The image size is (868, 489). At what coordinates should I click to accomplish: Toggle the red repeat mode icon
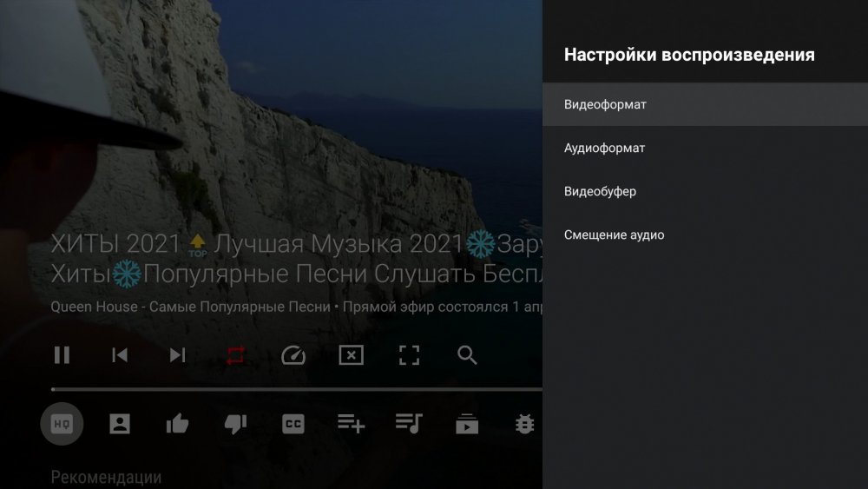pyautogui.click(x=235, y=355)
